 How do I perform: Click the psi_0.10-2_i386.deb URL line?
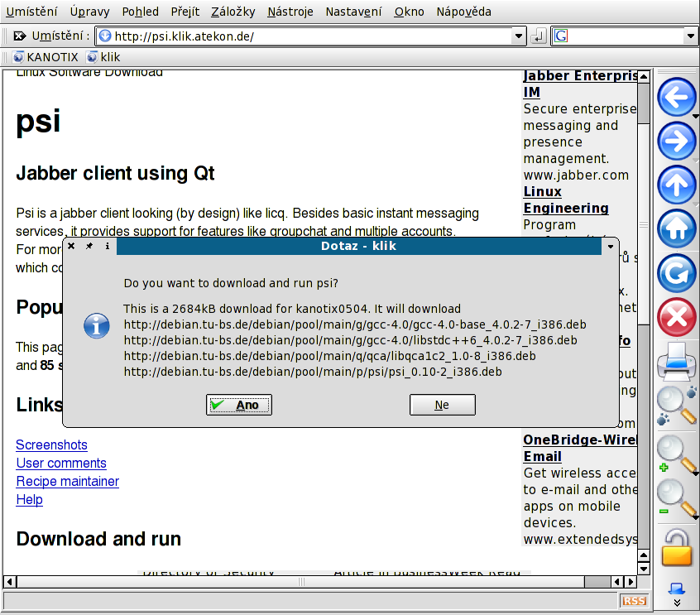(x=313, y=372)
